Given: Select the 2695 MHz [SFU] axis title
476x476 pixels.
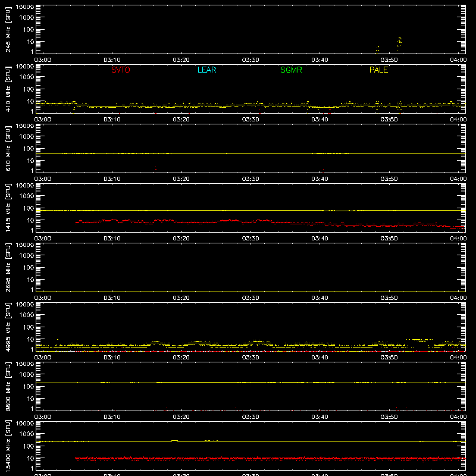Looking at the screenshot, I should pos(8,267).
